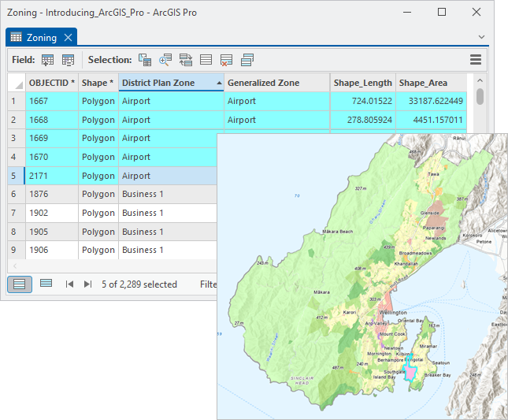Click the Select All icon
Viewport: 508px width, 420px height.
206,60
